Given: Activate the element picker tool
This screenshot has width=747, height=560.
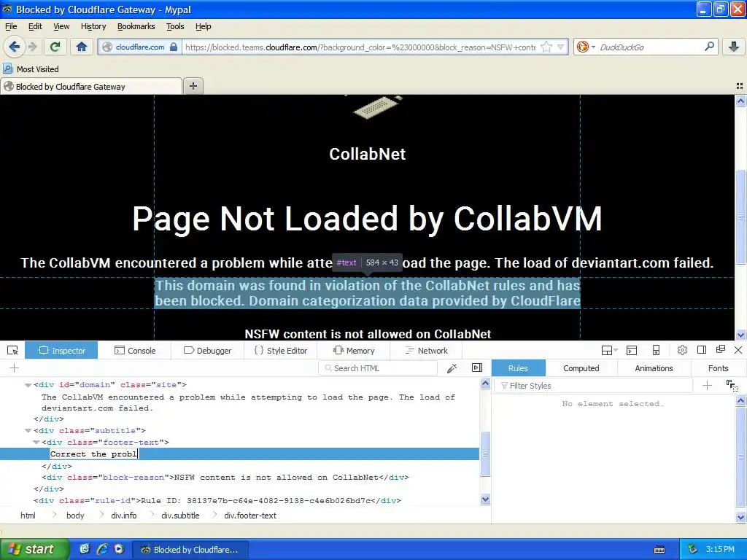Looking at the screenshot, I should (13, 351).
